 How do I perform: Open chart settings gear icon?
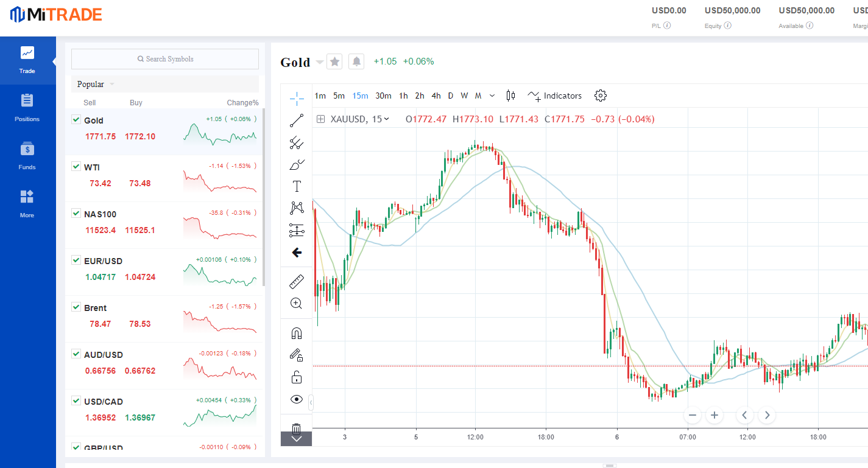click(601, 96)
